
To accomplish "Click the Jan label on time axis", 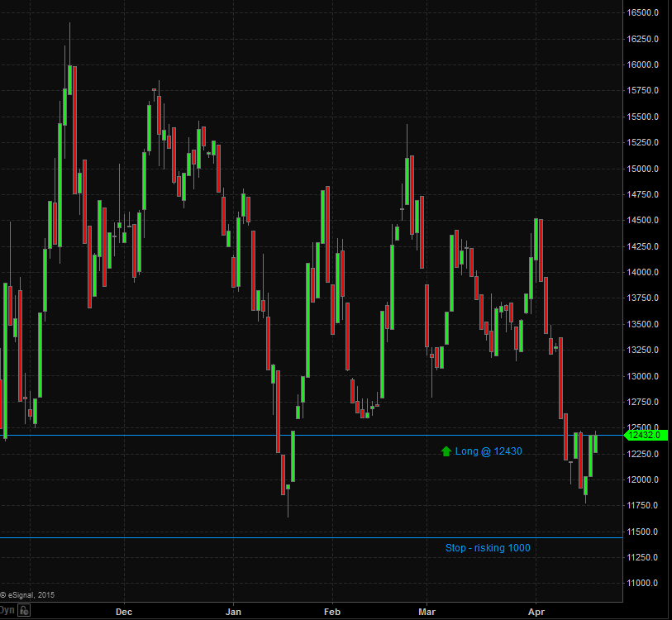I will pos(233,612).
